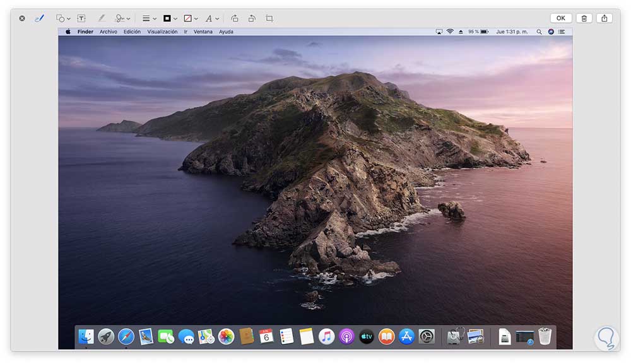Screen dimensions: 631x364
Task: Open the Share menu button
Action: 604,18
